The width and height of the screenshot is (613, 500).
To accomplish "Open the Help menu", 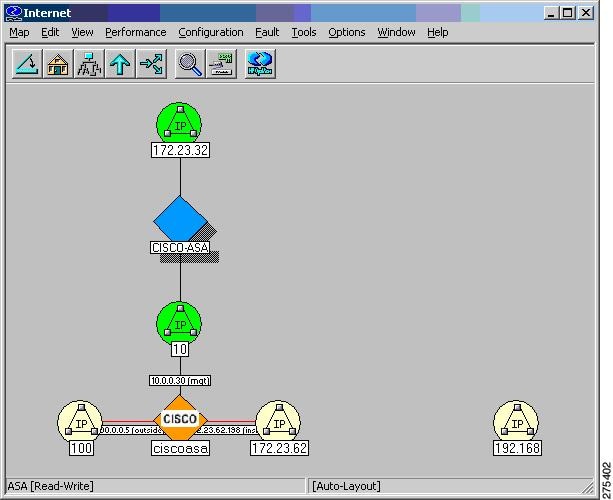I will click(x=437, y=32).
